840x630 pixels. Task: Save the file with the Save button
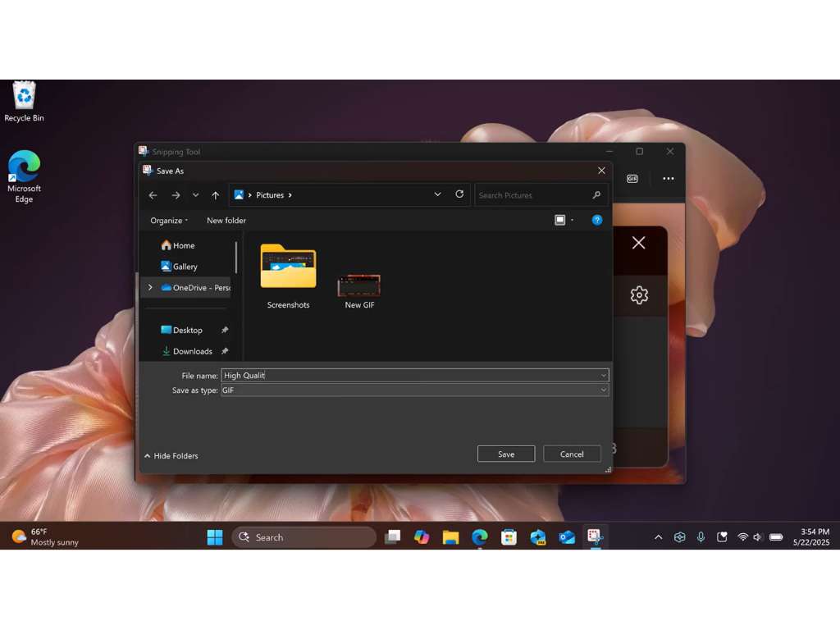coord(505,454)
